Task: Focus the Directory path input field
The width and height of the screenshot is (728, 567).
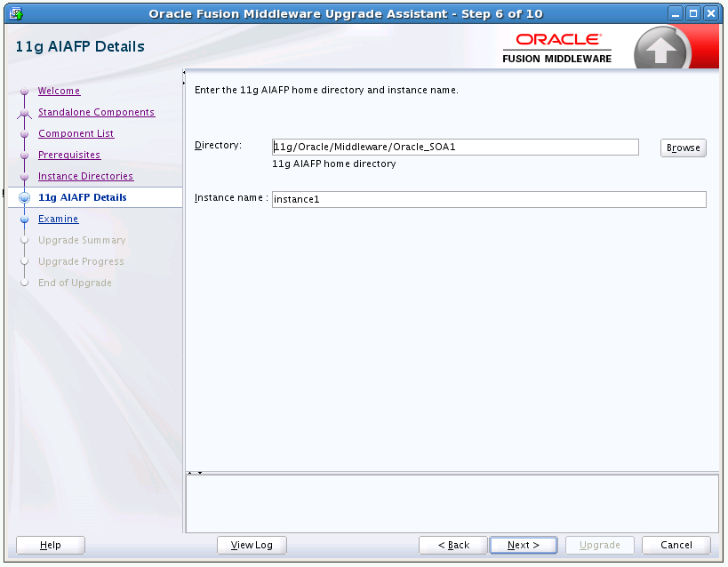Action: pos(455,148)
